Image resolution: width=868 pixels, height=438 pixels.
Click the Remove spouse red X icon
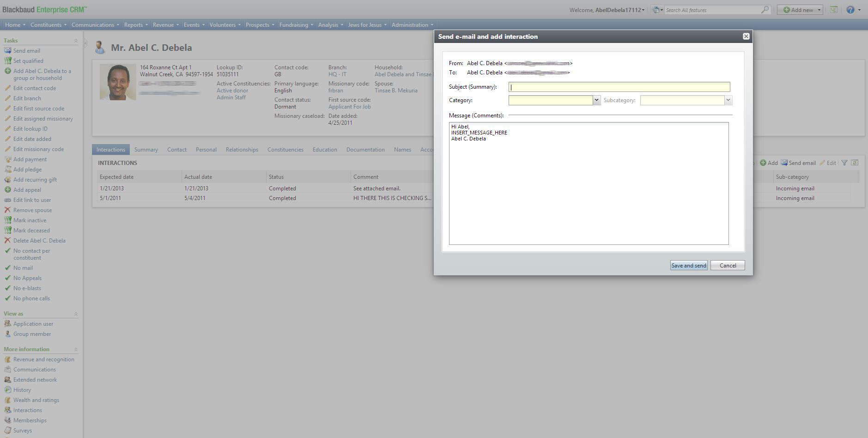7,210
